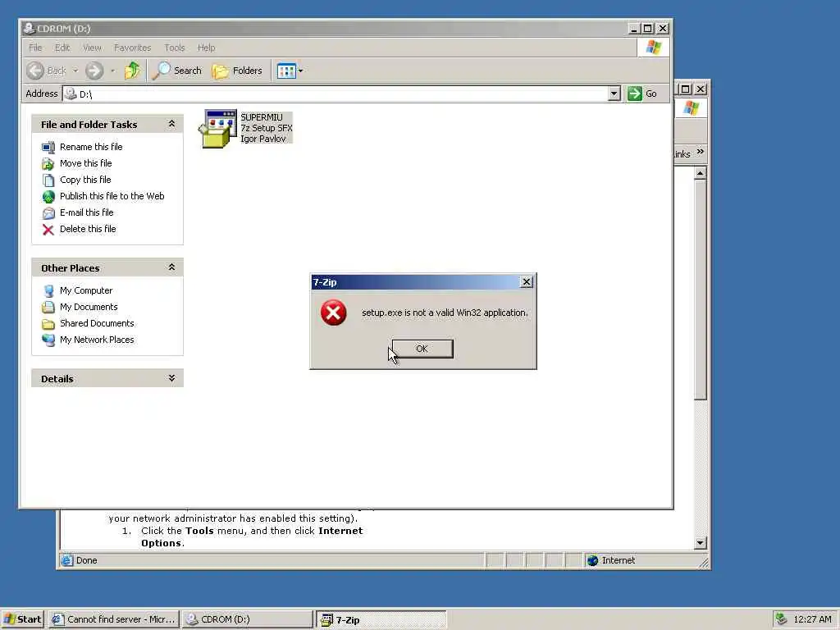This screenshot has height=630, width=840.
Task: Click the My Computer icon in Other Places
Action: point(48,291)
